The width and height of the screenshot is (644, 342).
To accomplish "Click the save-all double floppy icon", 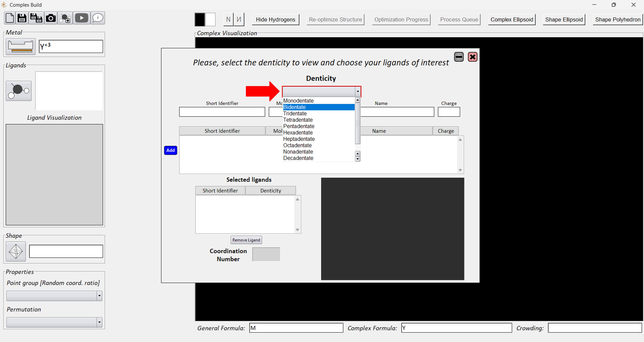I will coord(36,18).
